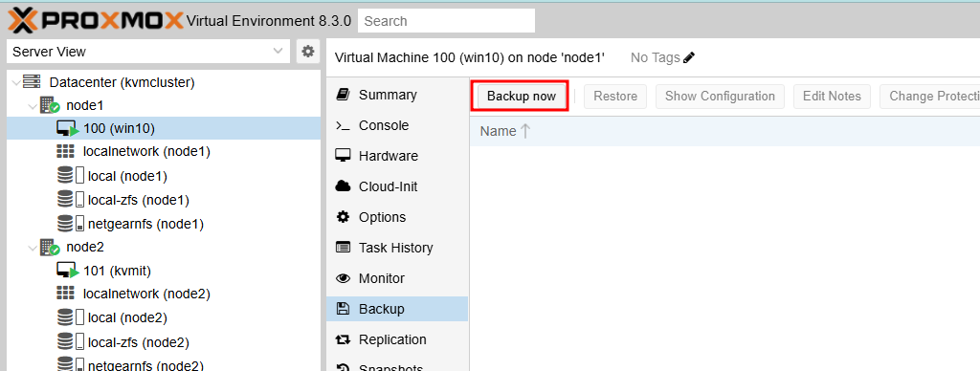Click the local (node2) storage icon
The width and height of the screenshot is (980, 371).
[x=70, y=317]
